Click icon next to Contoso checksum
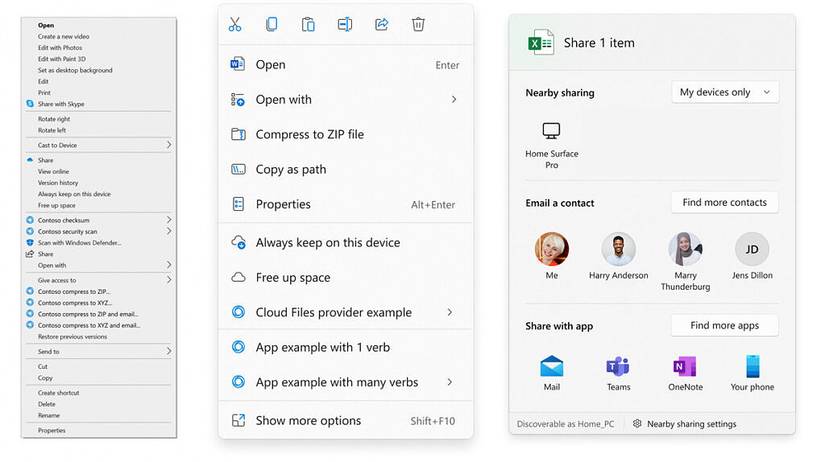This screenshot has height=462, width=825. [30, 220]
